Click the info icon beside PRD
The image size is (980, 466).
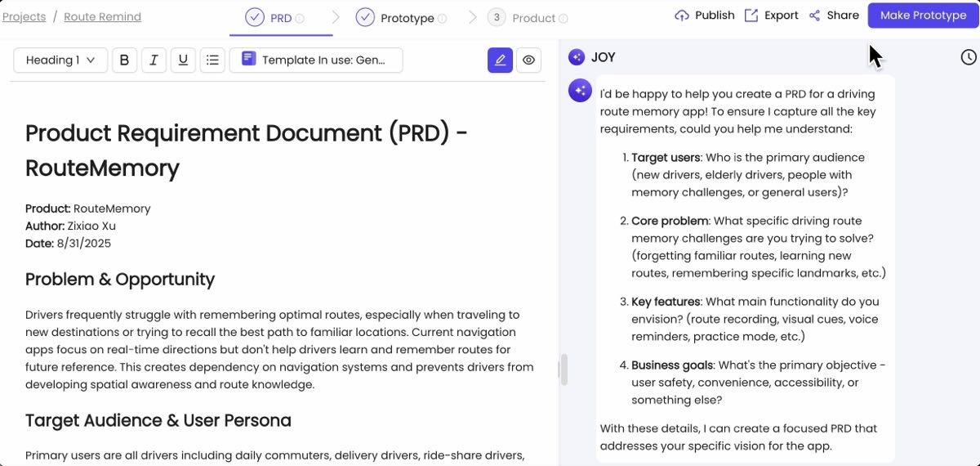click(300, 19)
